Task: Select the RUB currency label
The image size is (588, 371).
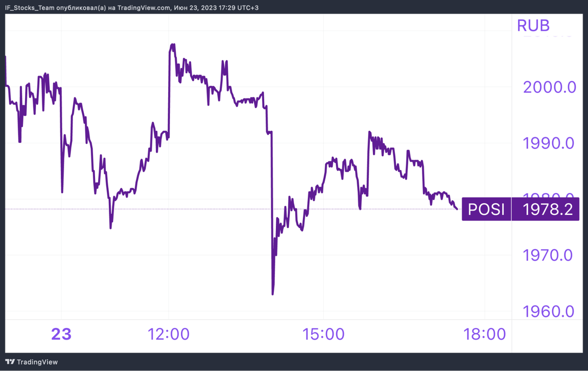Action: click(x=533, y=25)
